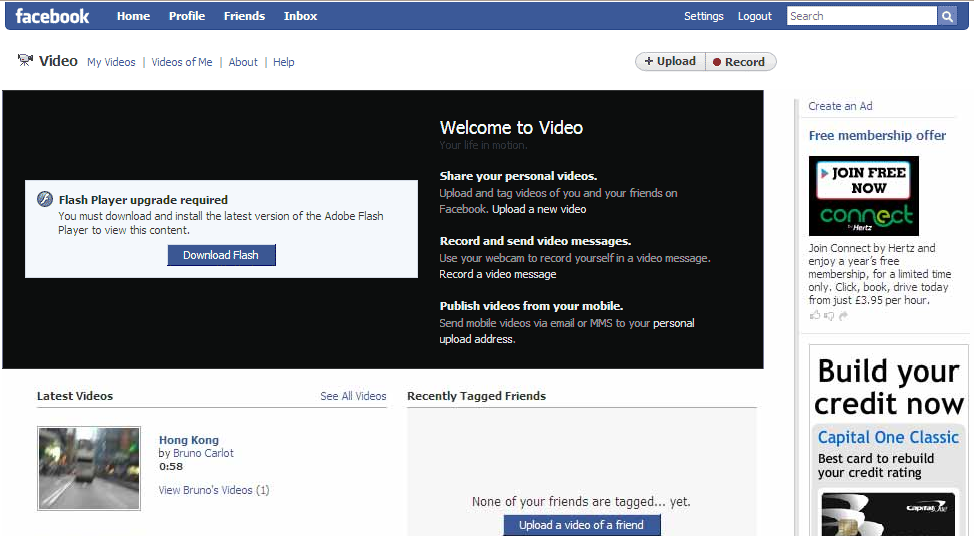Open the Connect by Hertz ad image
This screenshot has width=974, height=536.
click(x=863, y=196)
